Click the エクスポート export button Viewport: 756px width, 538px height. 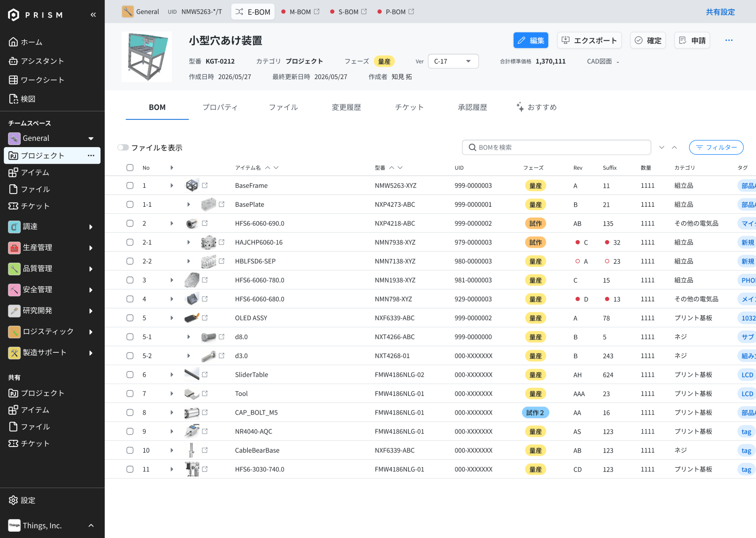589,40
